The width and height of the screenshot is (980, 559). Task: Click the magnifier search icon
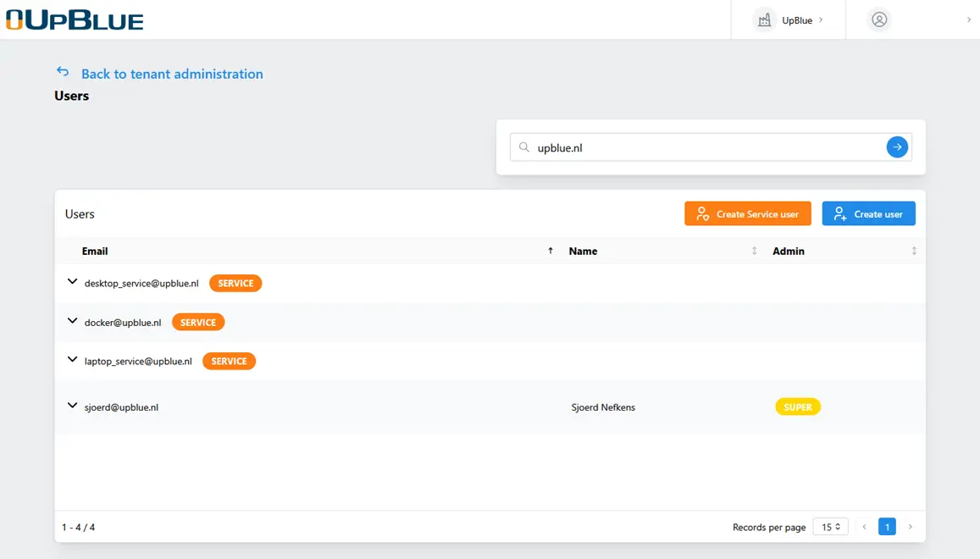pos(524,147)
